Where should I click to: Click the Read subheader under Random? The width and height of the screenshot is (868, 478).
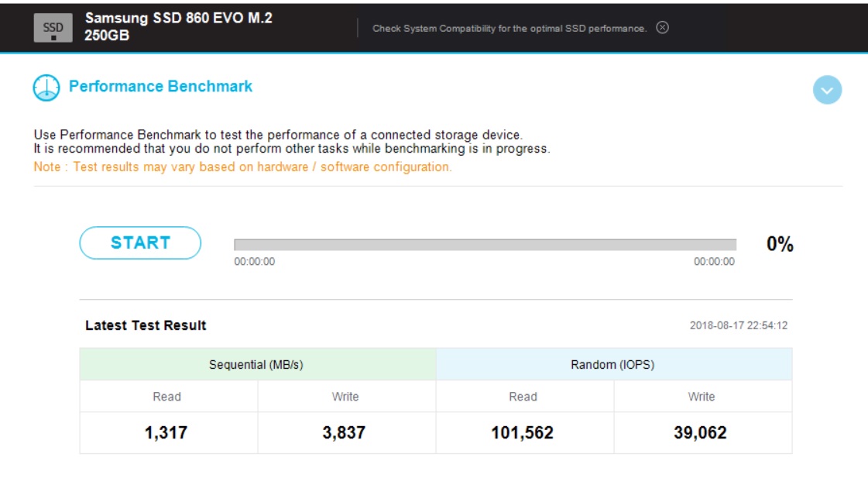point(523,397)
